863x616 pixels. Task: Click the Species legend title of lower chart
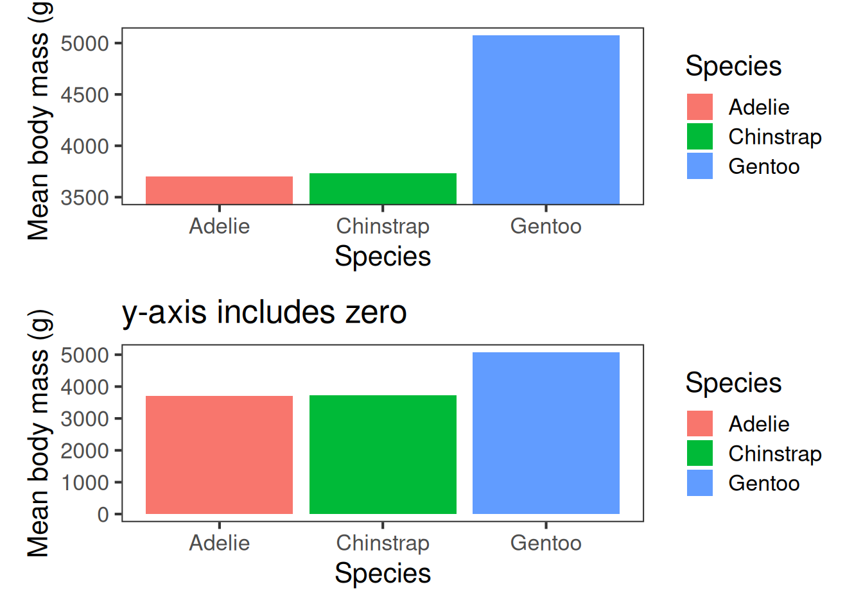[x=733, y=383]
